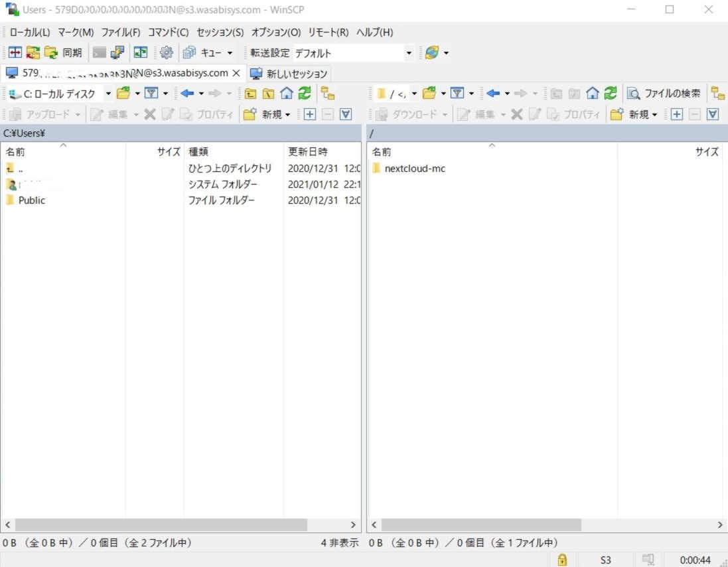Show directory tree in remote panel

click(x=718, y=94)
